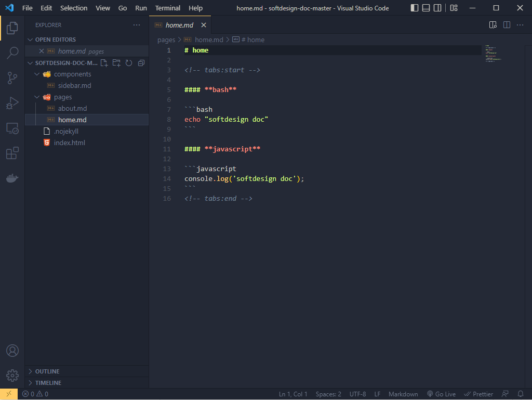Click the Refresh Explorer icon
Screen dimensions: 532x400
click(x=128, y=63)
